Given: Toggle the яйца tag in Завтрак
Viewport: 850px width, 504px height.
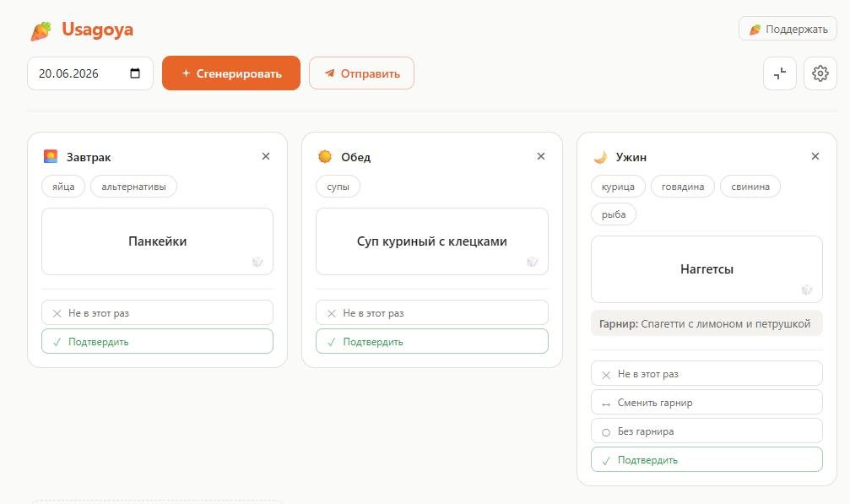Looking at the screenshot, I should (x=63, y=187).
